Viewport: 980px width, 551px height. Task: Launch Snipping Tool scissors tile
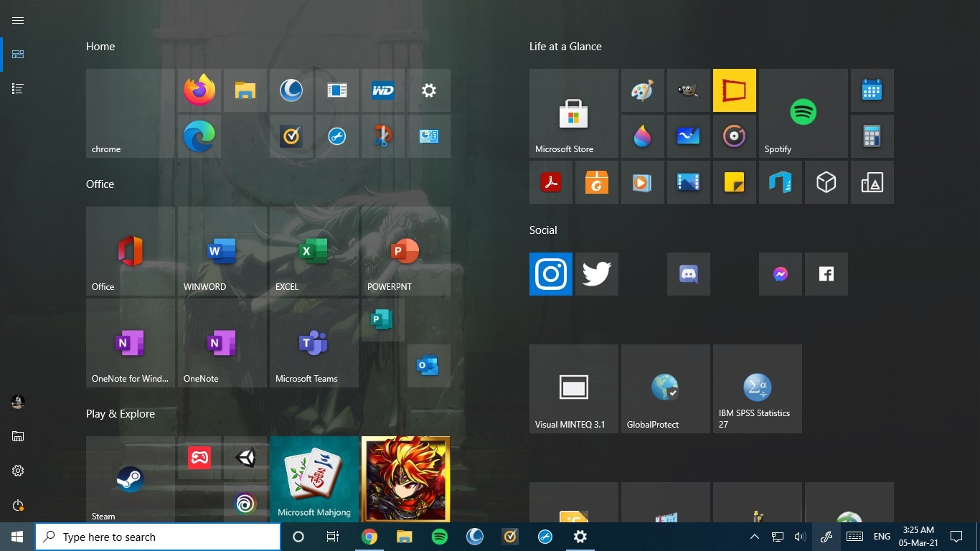[383, 136]
